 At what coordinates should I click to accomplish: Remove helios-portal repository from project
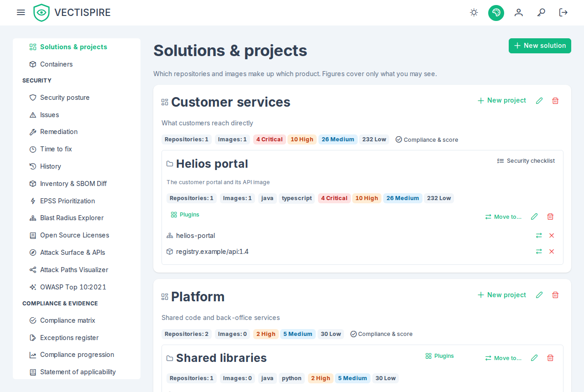point(552,236)
